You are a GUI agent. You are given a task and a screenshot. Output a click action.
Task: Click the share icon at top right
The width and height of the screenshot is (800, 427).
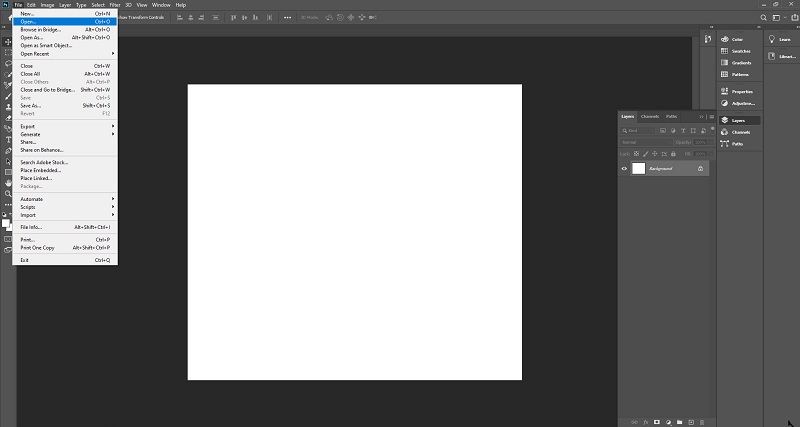click(794, 17)
